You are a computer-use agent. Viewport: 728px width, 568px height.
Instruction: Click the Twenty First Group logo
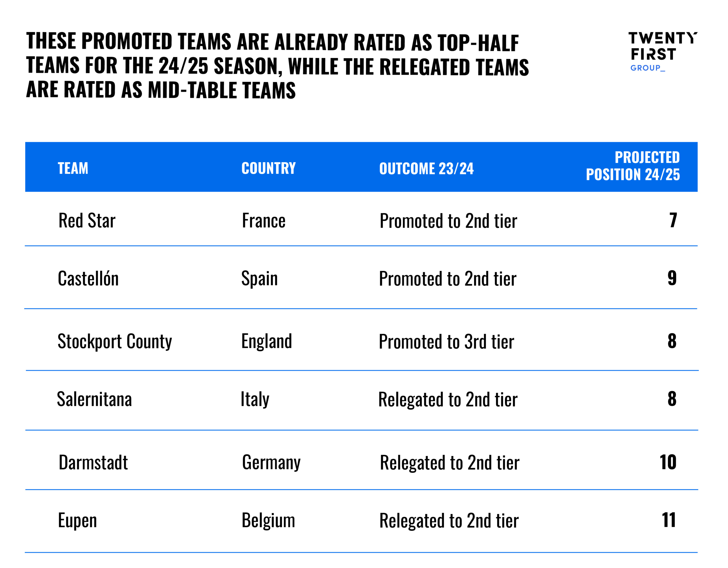pos(662,51)
